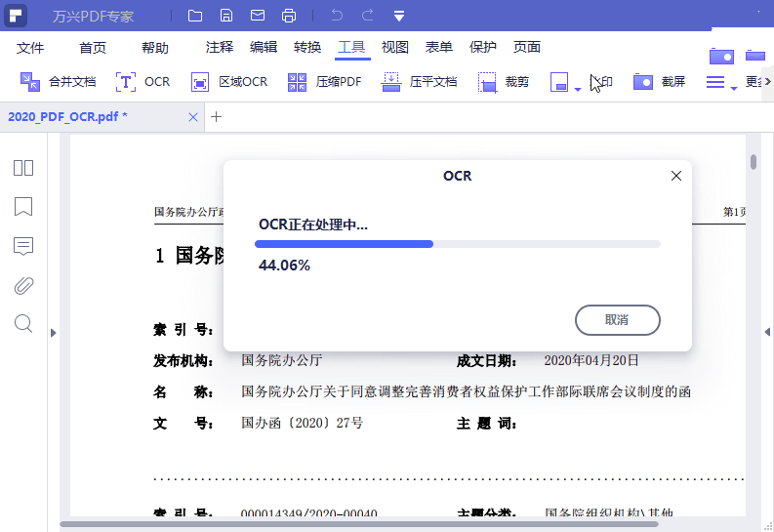Expand the right panel arrow

click(767, 333)
